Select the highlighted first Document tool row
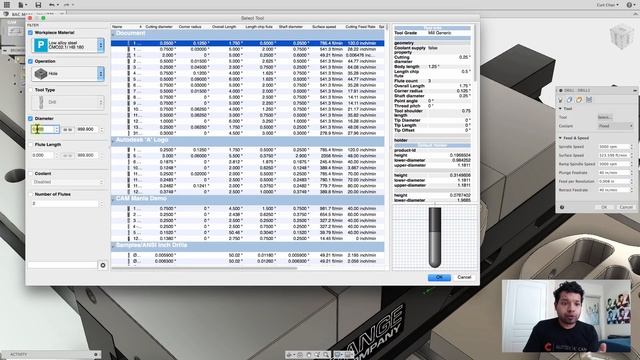Screen dimensions: 640x360 pyautogui.click(x=247, y=43)
